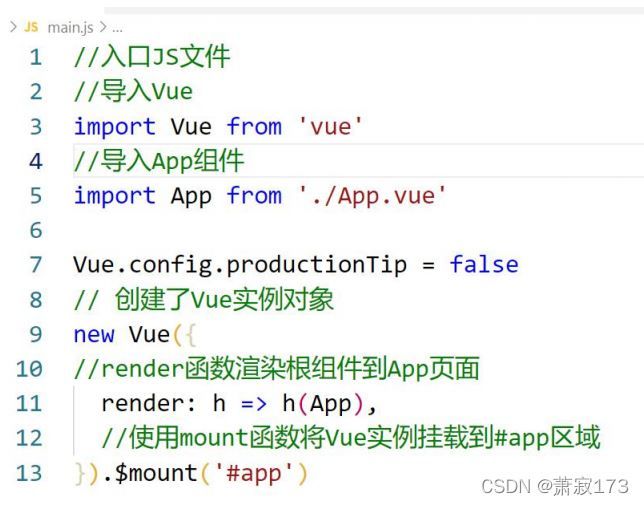Click the CSDN @萧寂173 watermark
Screen dimensions: 644x506
554,486
